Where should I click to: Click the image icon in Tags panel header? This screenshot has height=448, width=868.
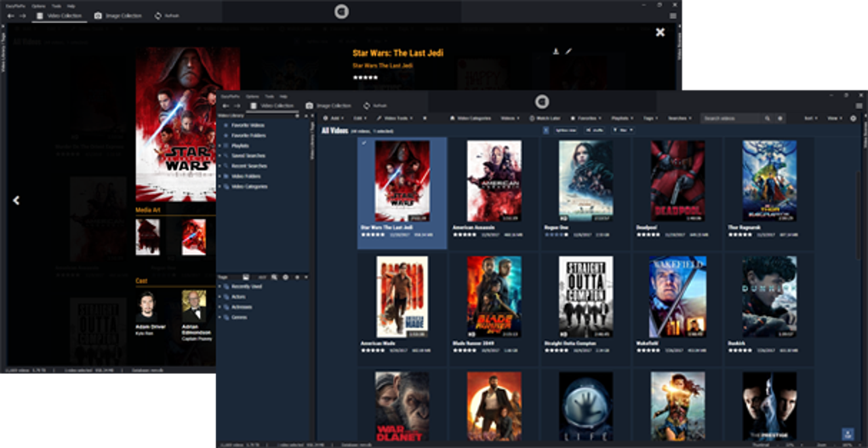(246, 277)
